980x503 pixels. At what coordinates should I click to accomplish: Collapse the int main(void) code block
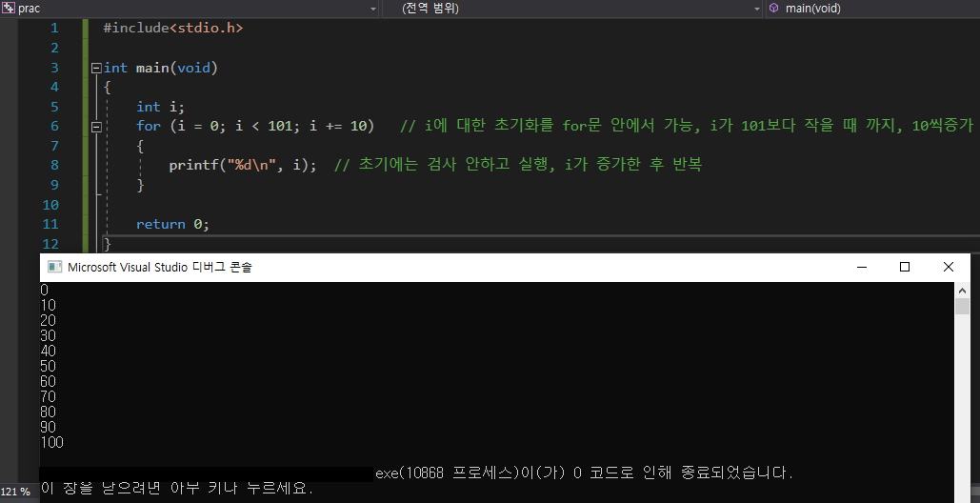[x=96, y=68]
